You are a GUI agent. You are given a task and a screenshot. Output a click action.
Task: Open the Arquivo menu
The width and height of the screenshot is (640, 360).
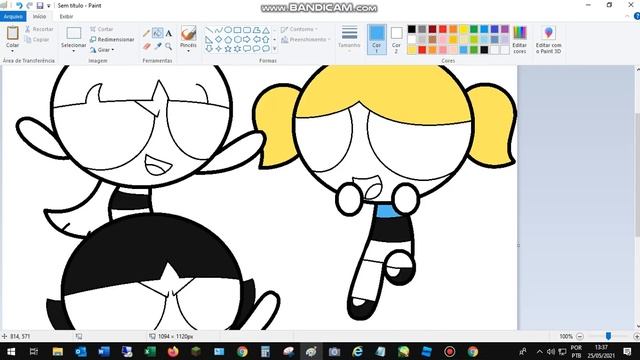[13, 16]
